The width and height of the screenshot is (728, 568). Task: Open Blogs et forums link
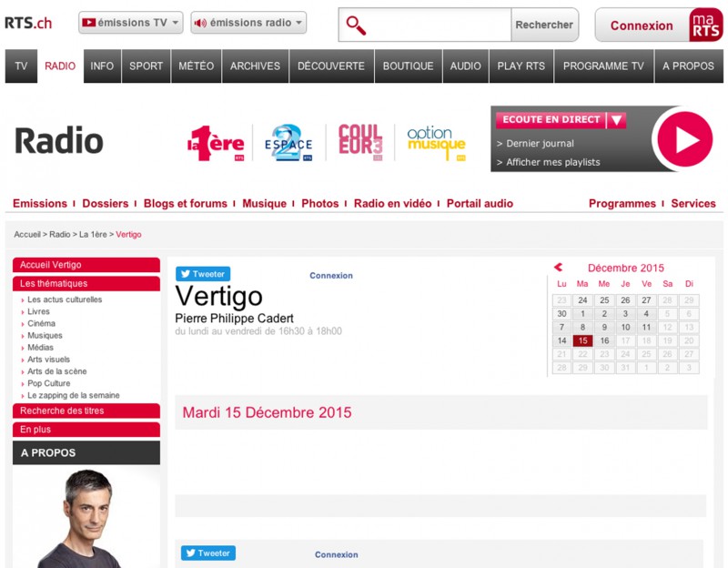[186, 203]
